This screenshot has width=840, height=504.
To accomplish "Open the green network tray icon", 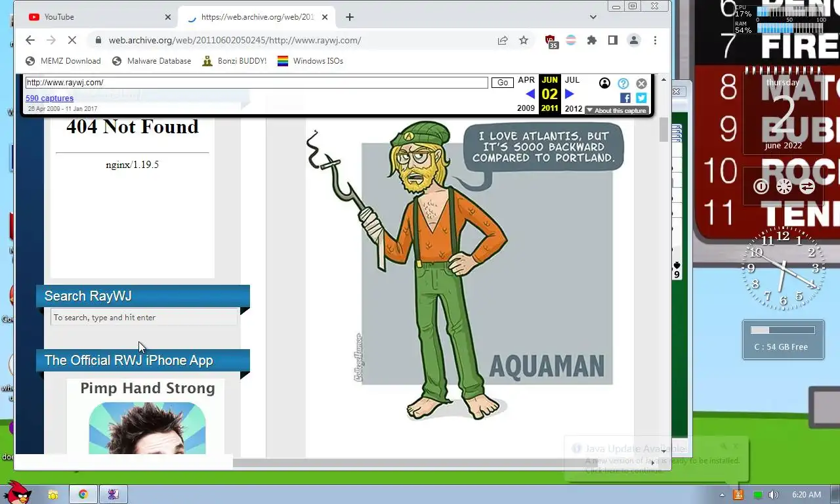I will pos(758,495).
